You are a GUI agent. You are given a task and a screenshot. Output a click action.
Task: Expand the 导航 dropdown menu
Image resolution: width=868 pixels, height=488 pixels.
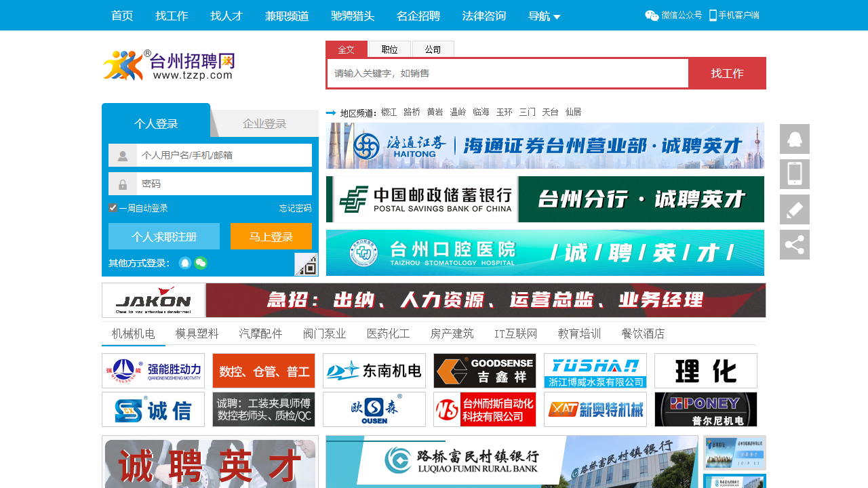(545, 16)
